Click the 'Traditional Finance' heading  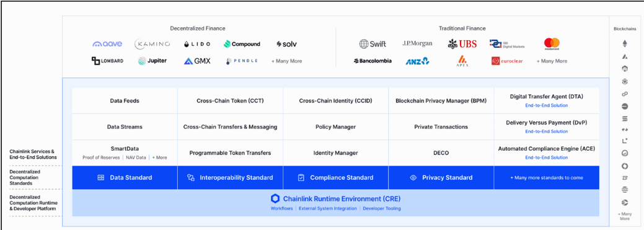point(462,29)
